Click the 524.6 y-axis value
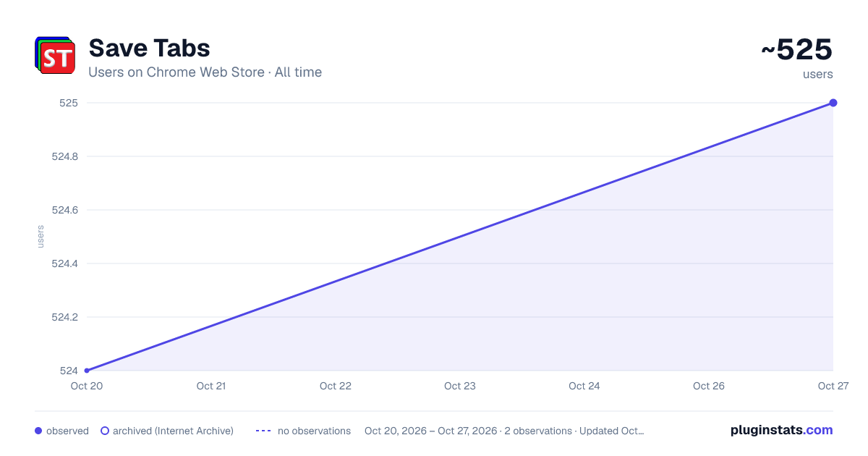Screen dimensions: 868x456 [65, 210]
